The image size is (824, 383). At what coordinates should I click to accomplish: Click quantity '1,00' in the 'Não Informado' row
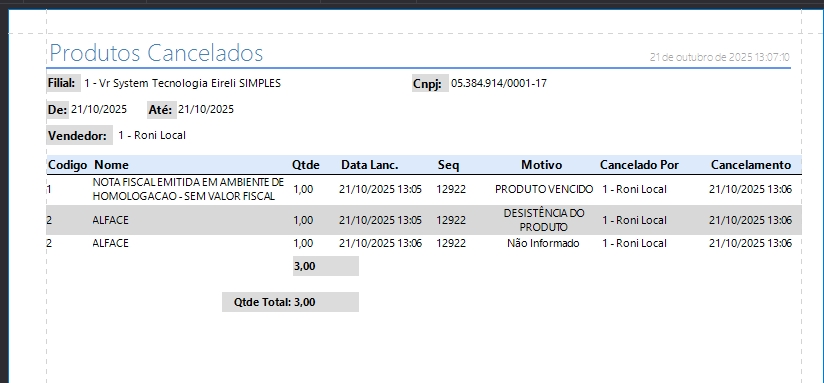coord(303,243)
